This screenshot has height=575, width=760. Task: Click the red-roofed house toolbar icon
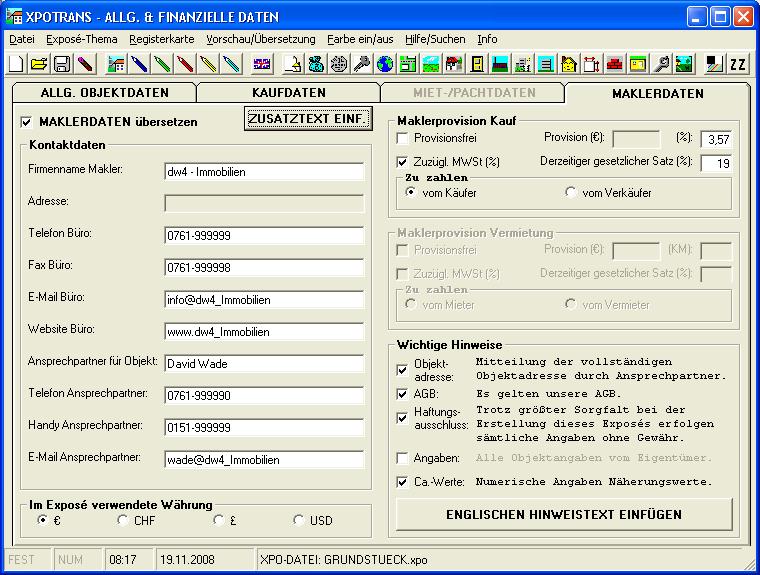click(x=454, y=64)
